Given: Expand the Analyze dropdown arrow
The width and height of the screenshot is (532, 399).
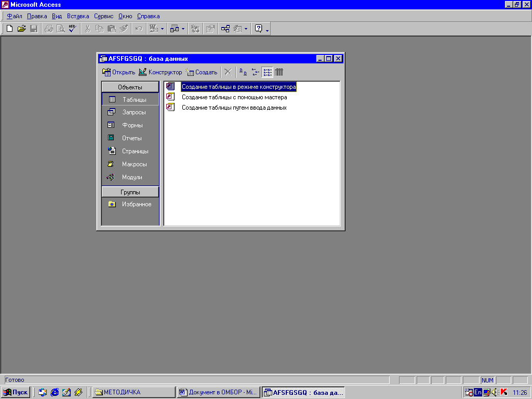Looking at the screenshot, I should tap(183, 29).
